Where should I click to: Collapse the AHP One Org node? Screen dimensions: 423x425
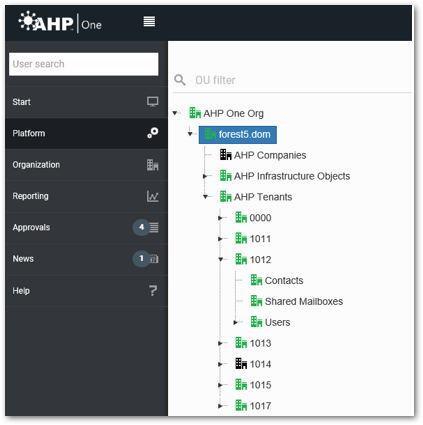(x=175, y=113)
